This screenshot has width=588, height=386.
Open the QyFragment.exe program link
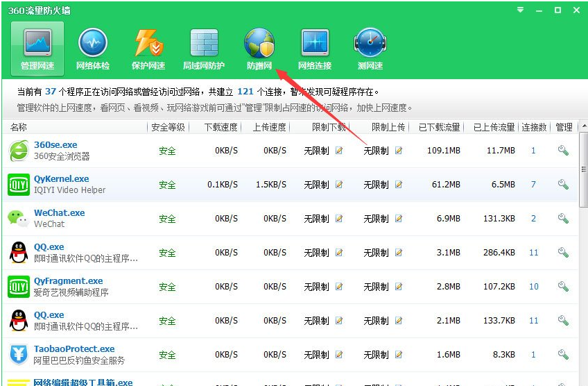click(x=68, y=281)
